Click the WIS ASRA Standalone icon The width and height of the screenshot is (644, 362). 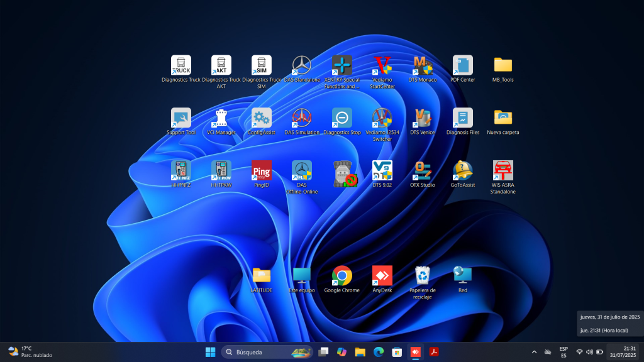(503, 171)
